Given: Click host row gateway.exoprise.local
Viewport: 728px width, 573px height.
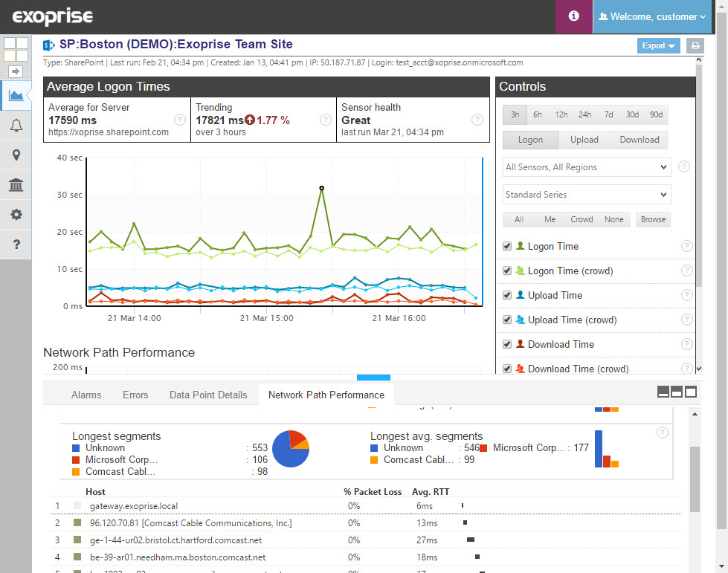Looking at the screenshot, I should [365, 505].
